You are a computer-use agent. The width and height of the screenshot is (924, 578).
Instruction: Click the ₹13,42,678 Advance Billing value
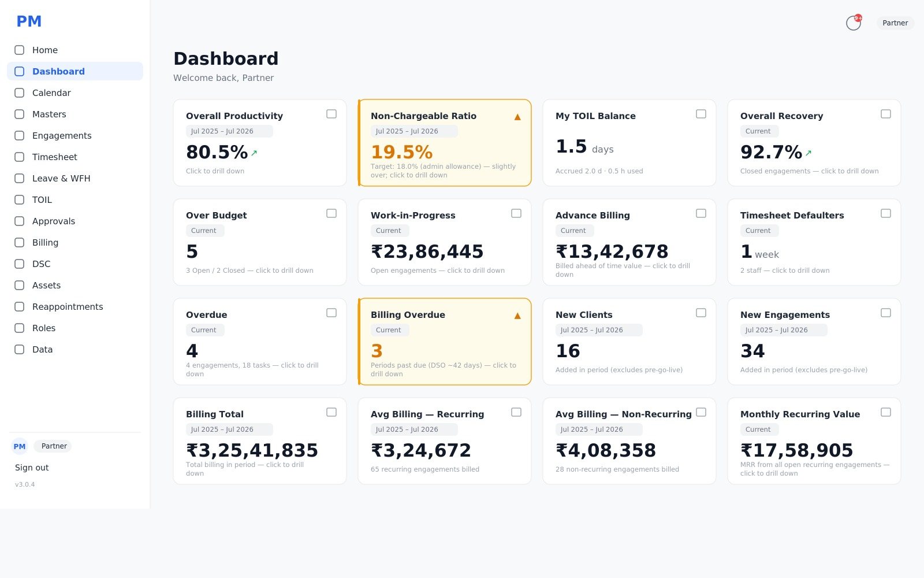[x=612, y=251]
